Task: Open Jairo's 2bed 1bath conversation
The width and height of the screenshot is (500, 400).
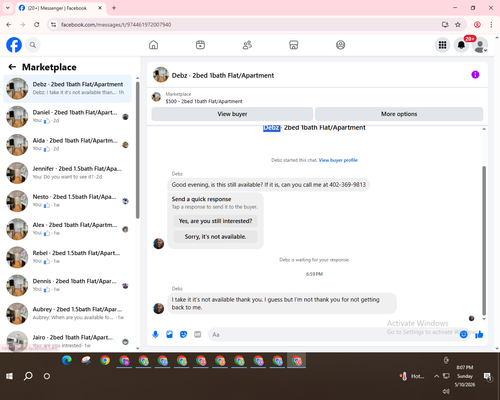Action: click(x=67, y=341)
